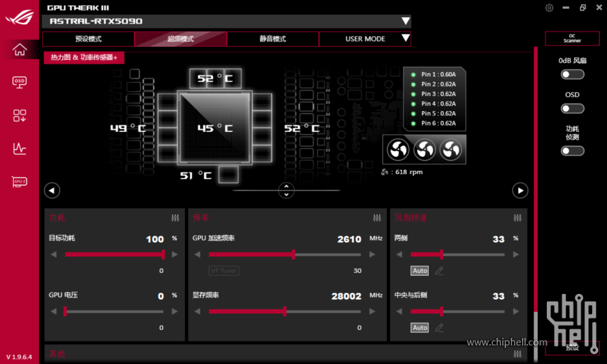Screen dimensions: 607x364
Task: Click the 预设 button at bottom right
Action: pyautogui.click(x=572, y=348)
